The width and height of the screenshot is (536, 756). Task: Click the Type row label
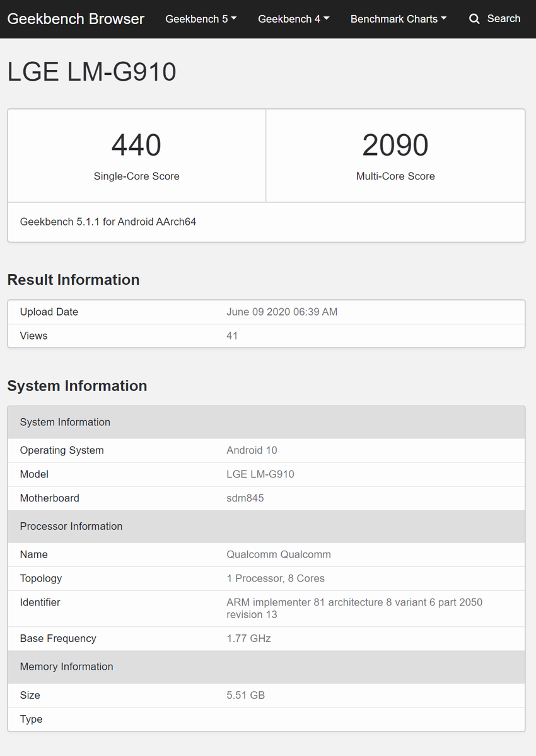point(32,719)
